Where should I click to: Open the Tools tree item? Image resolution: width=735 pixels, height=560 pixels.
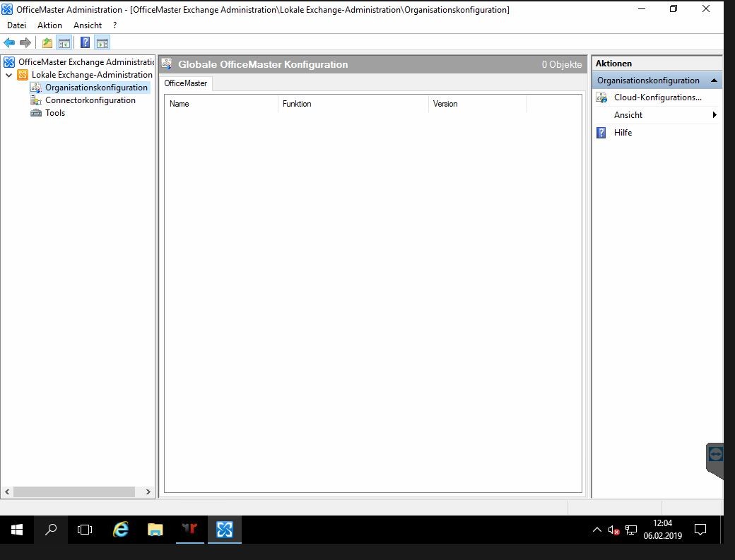click(x=55, y=113)
